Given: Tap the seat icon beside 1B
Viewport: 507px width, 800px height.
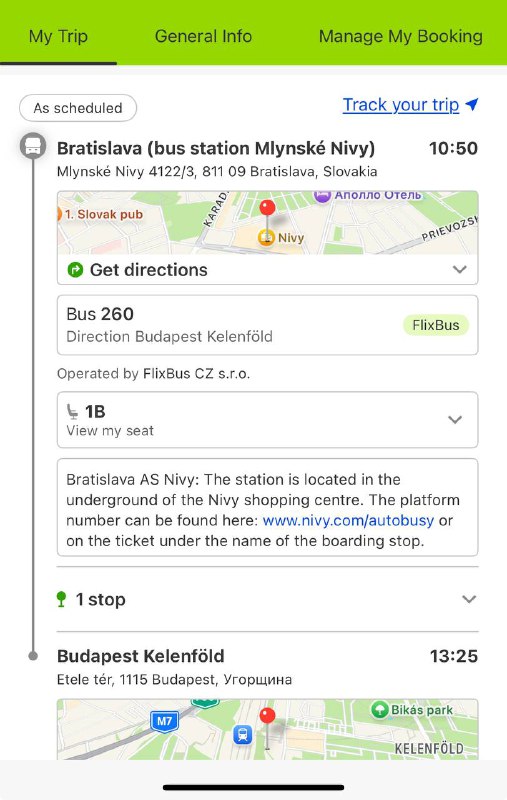Looking at the screenshot, I should (x=73, y=411).
